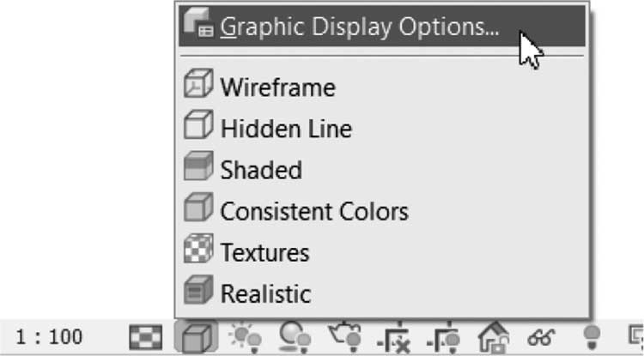This screenshot has height=356, width=644.
Task: Open Temporary Hide/Isolate glasses icon
Action: [x=541, y=338]
